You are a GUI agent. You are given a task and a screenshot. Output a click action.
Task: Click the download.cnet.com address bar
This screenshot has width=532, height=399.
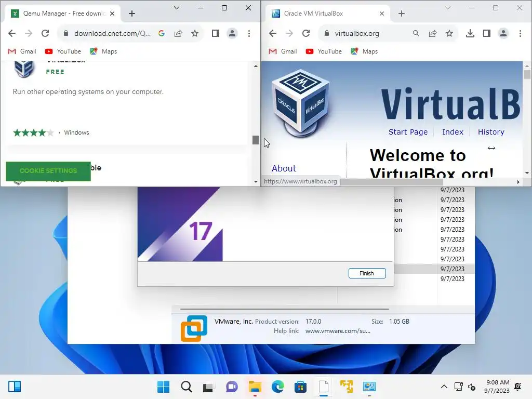coord(112,33)
